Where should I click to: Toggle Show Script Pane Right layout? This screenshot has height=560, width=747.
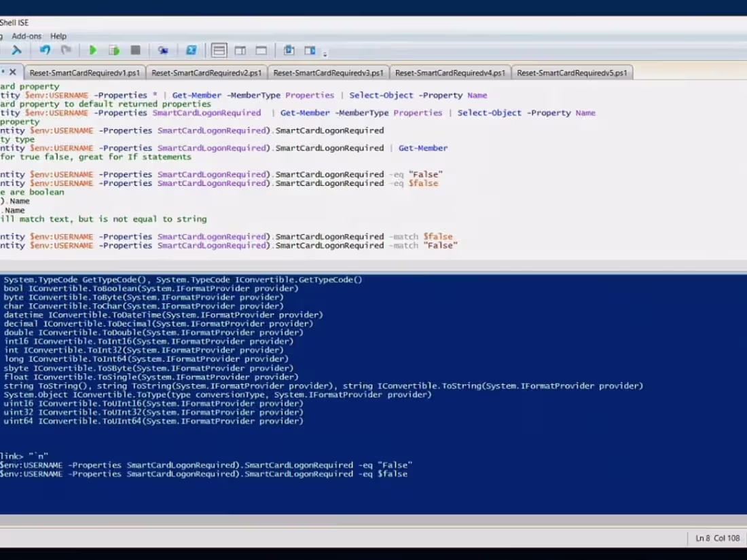[x=240, y=50]
